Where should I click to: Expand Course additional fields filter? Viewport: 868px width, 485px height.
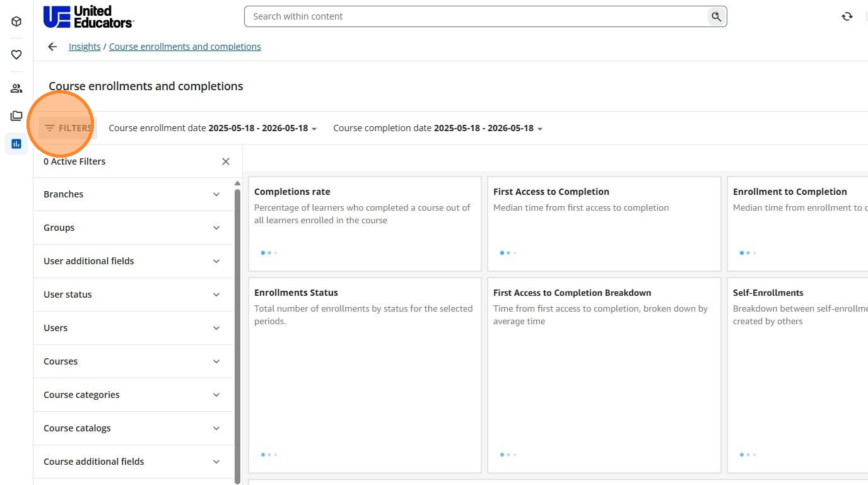[133, 462]
